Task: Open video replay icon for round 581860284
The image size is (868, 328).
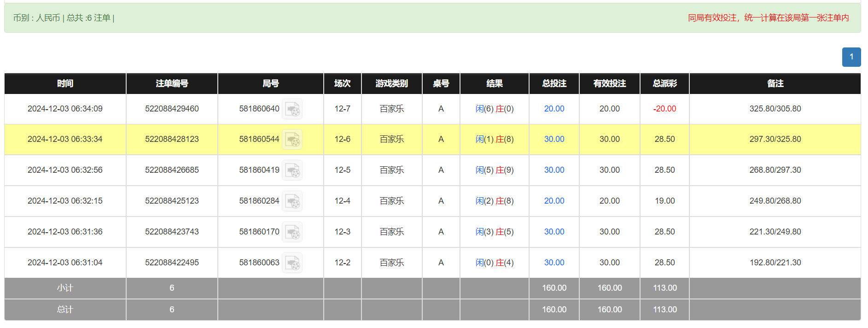Action: [292, 201]
